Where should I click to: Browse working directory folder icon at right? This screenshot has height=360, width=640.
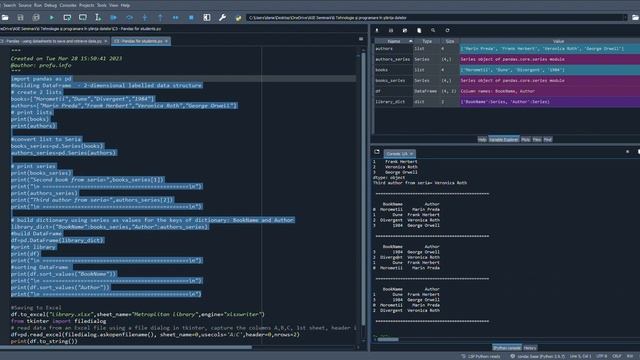(x=635, y=18)
